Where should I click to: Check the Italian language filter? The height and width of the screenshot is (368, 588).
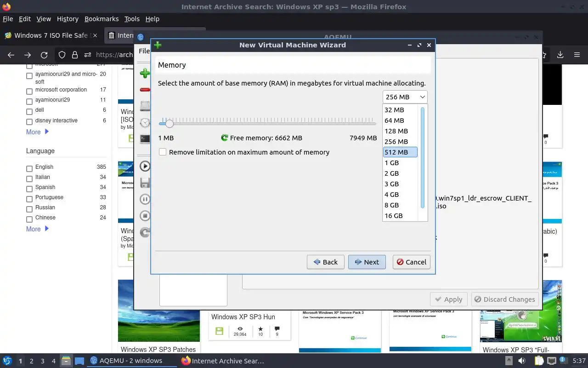(29, 179)
